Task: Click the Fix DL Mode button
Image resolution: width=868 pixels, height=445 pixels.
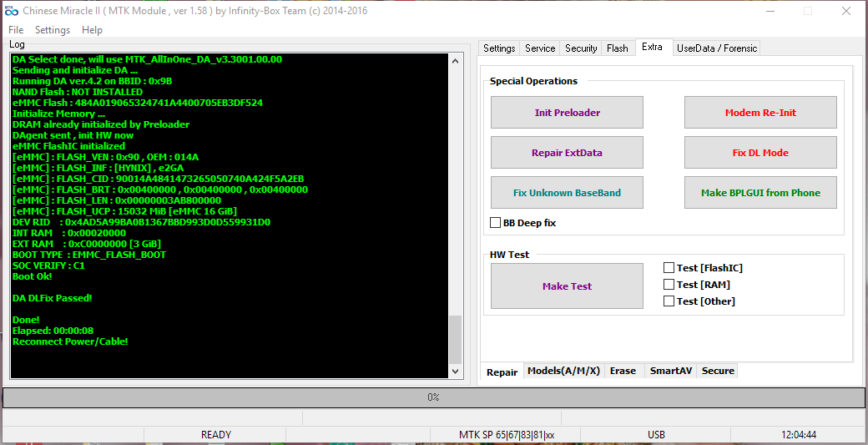Action: pos(760,153)
